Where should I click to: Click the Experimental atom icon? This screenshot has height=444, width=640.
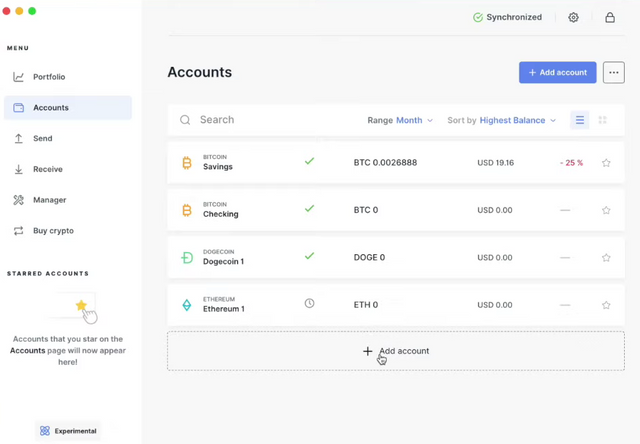tap(45, 431)
